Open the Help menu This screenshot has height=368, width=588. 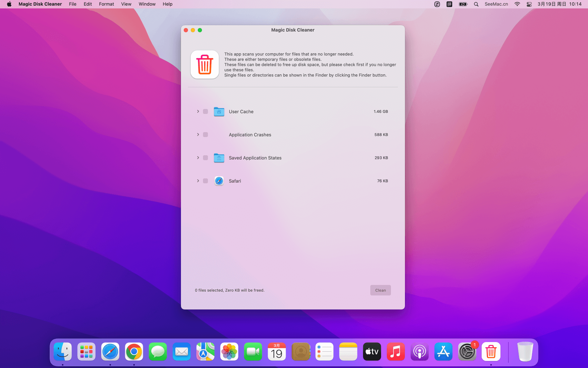coord(167,4)
